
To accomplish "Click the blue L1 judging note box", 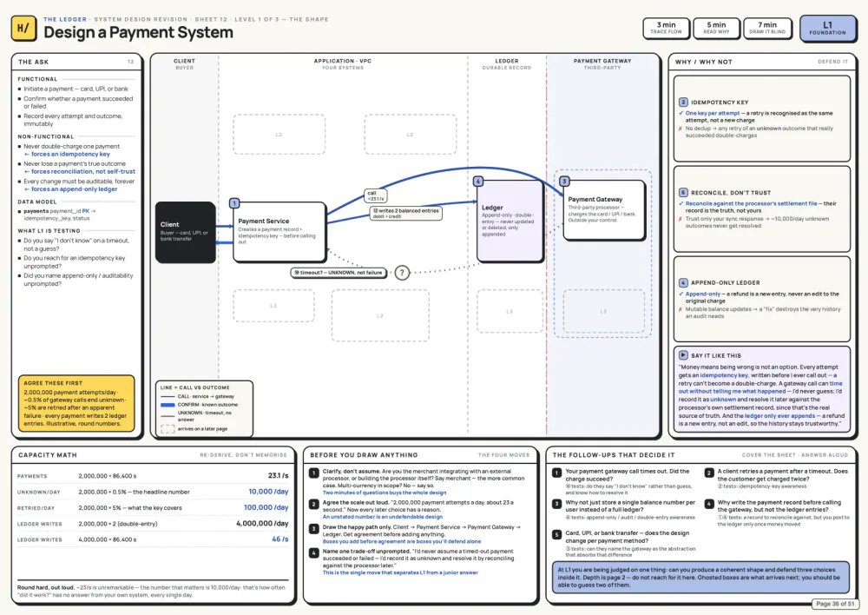I will [x=700, y=577].
